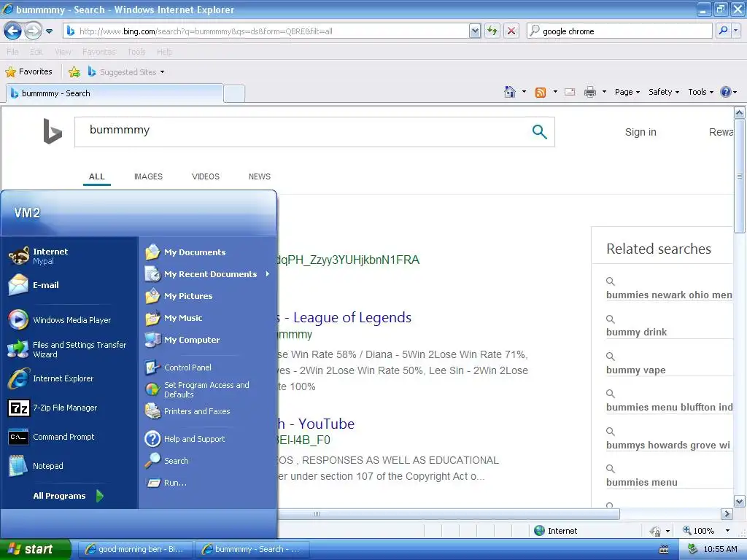Expand My Recent Documents submenu

(x=208, y=274)
